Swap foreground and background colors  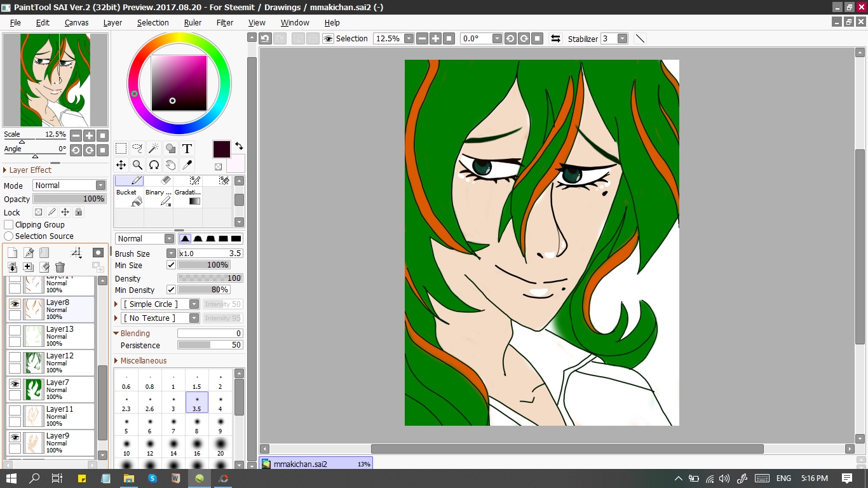(239, 146)
